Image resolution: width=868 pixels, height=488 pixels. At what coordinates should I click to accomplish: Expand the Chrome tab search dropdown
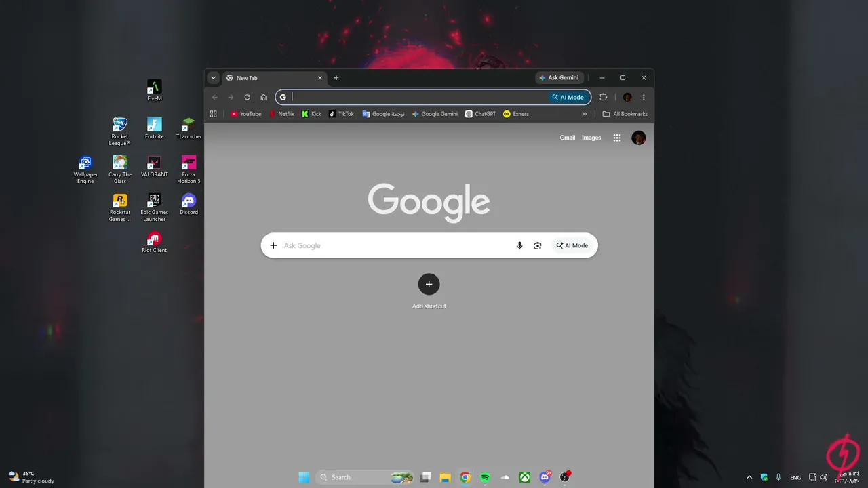tap(214, 78)
